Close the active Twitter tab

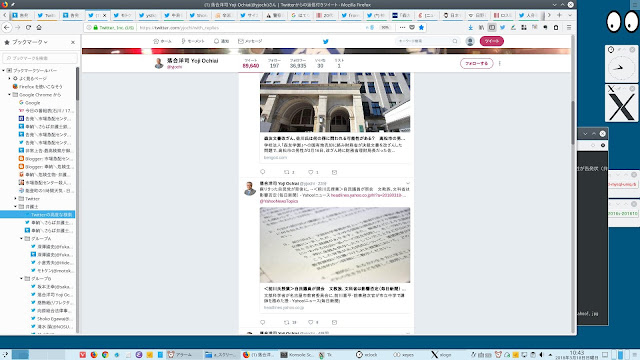[x=104, y=16]
